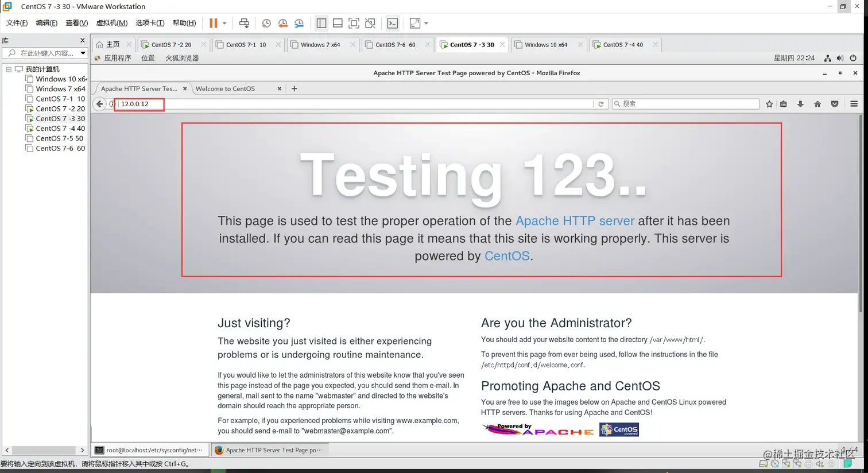Click the send Ctrl+Alt+Del icon
Screen dimensions: 868x473
tap(244, 23)
